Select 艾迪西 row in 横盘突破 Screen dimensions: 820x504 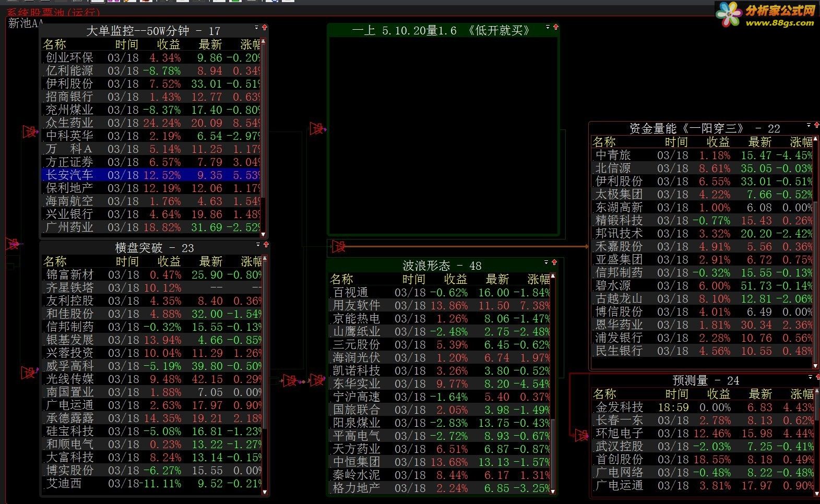tap(152, 483)
